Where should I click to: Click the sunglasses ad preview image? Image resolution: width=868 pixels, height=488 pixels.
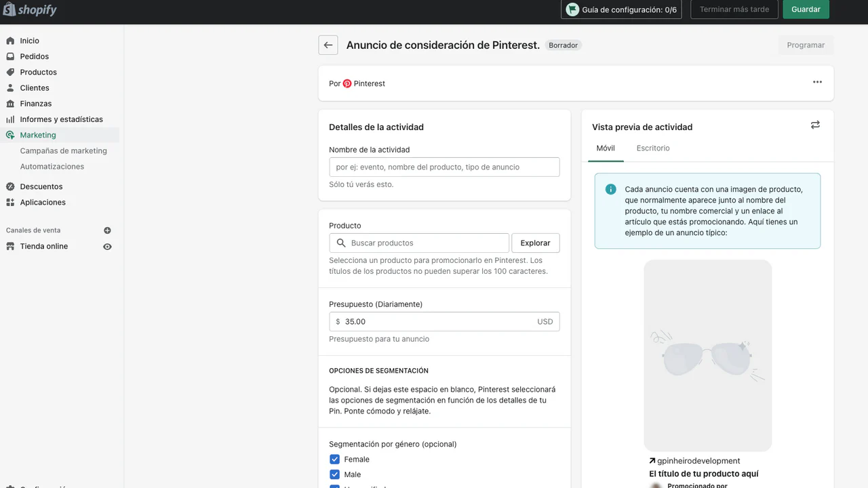[x=708, y=355]
